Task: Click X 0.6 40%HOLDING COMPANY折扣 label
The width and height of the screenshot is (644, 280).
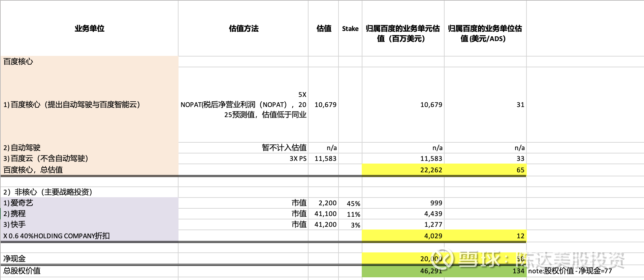Action: pyautogui.click(x=89, y=236)
